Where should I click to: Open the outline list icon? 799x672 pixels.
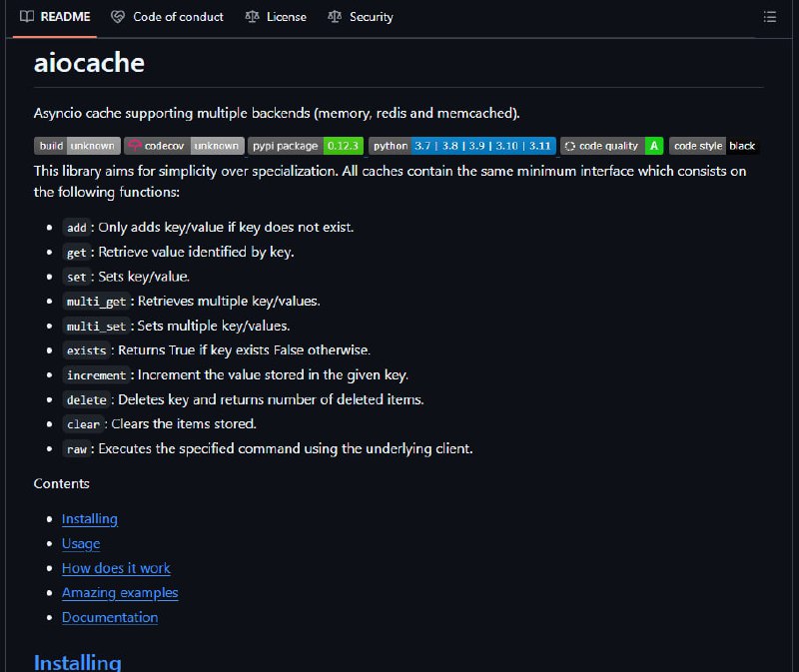[770, 17]
